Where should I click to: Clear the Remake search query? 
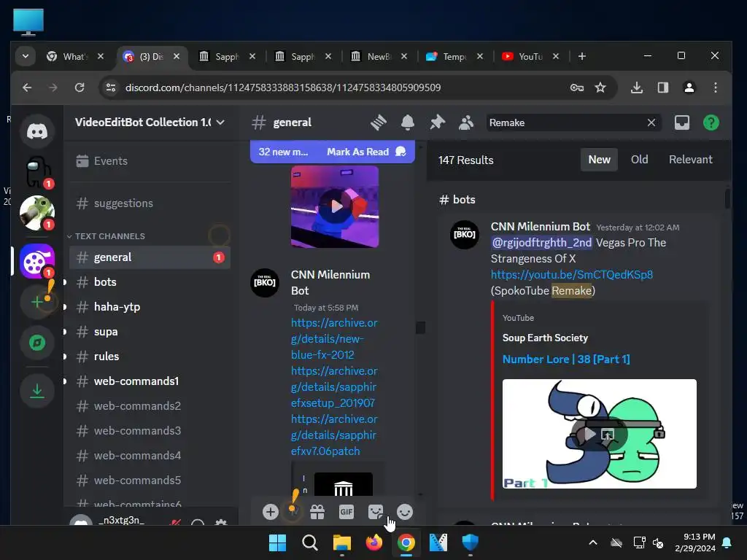[x=651, y=122]
